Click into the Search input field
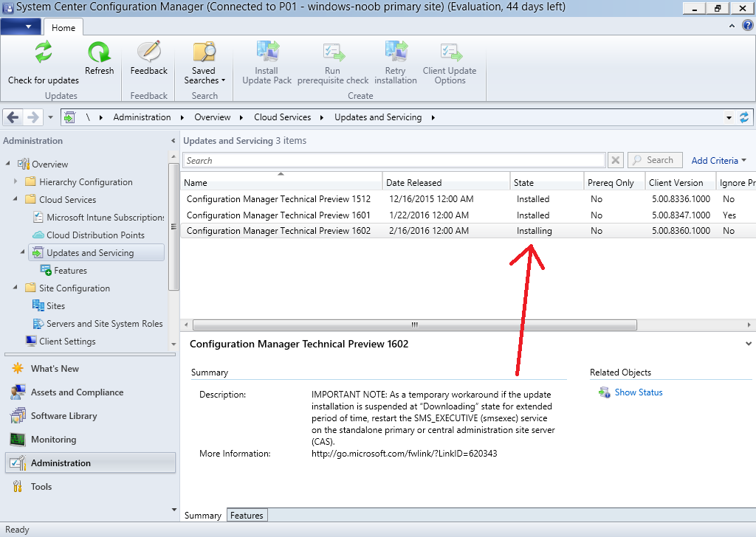 [394, 160]
